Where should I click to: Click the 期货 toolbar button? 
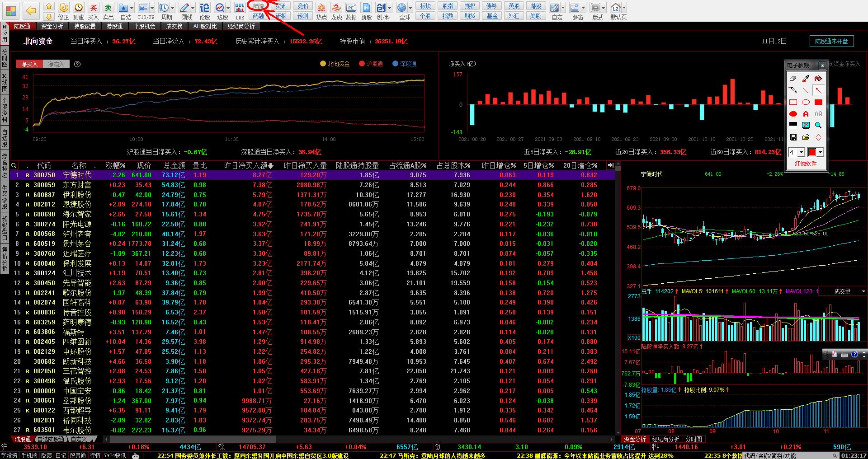pyautogui.click(x=470, y=16)
